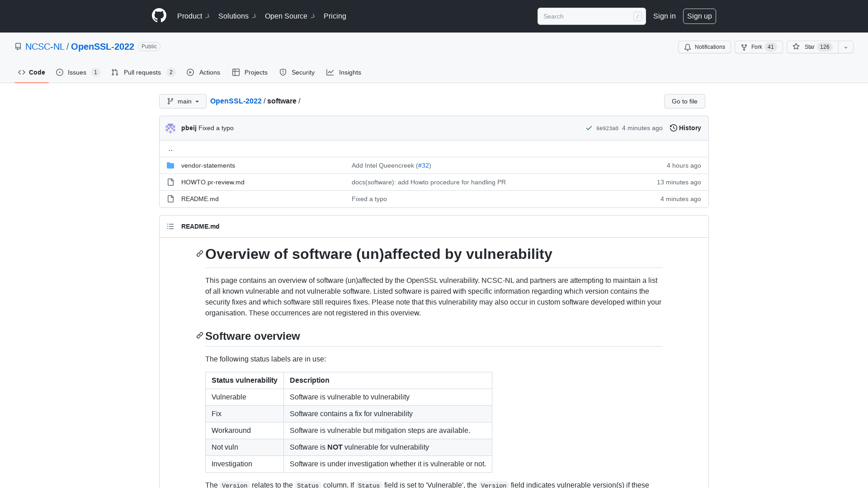
Task: Select the Issues tab icon
Action: (59, 72)
